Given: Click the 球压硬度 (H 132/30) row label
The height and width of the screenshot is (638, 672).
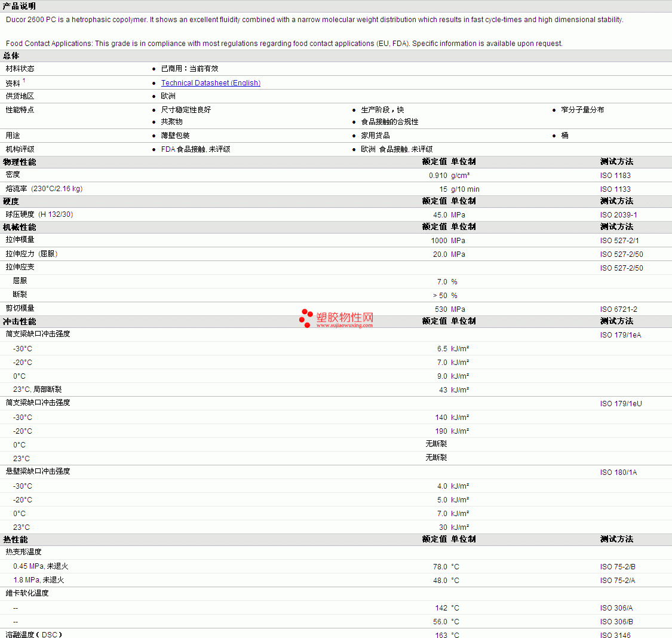Looking at the screenshot, I should click(39, 214).
